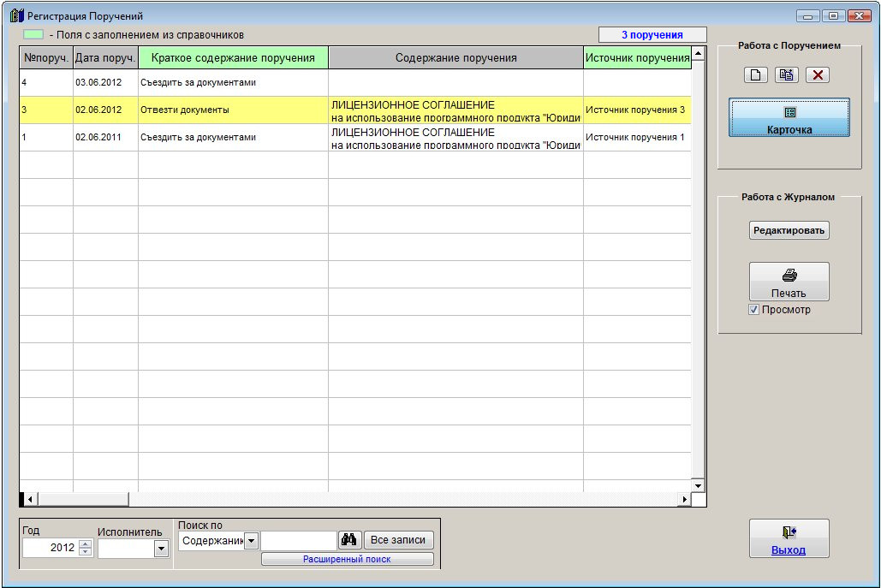Open the Карточка card view
This screenshot has width=881, height=588.
(789, 117)
